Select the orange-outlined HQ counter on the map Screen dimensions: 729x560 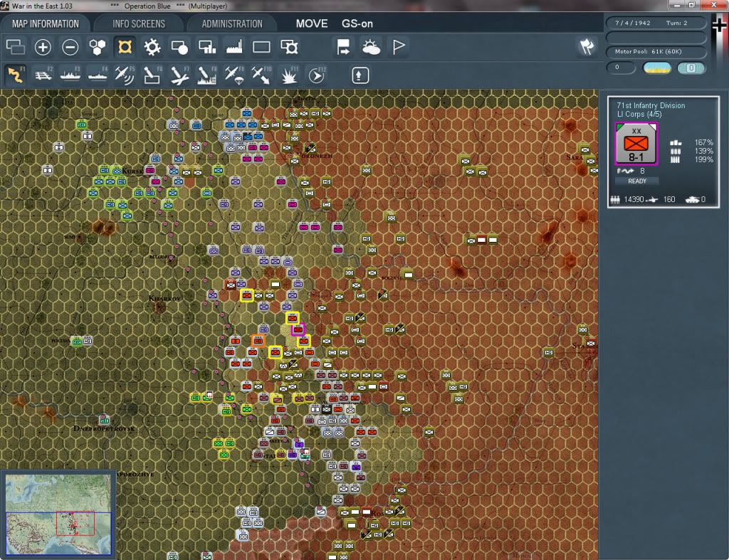(x=258, y=341)
